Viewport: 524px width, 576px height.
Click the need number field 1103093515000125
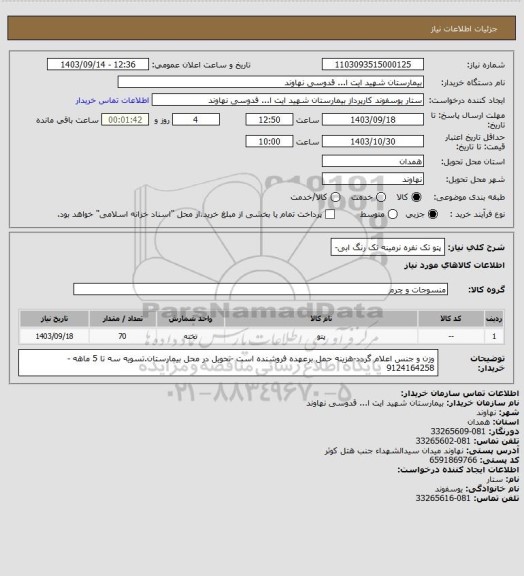373,64
